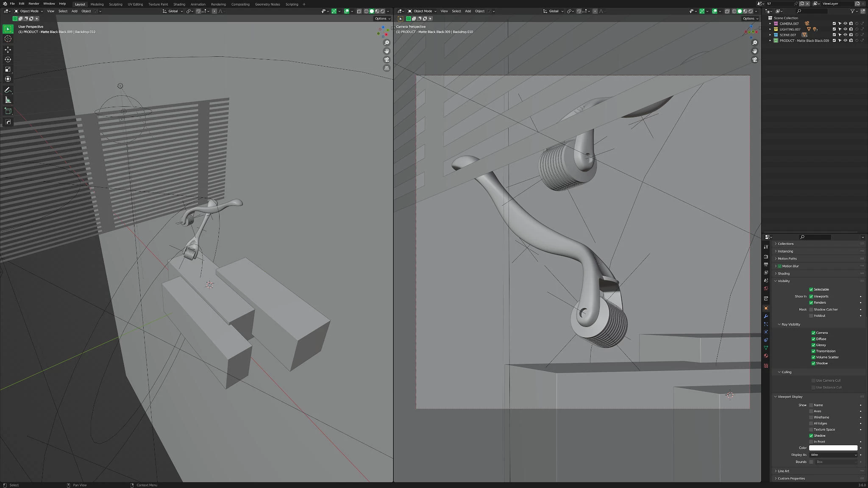This screenshot has width=868, height=488.
Task: Expand the Line Art panel
Action: [783, 471]
